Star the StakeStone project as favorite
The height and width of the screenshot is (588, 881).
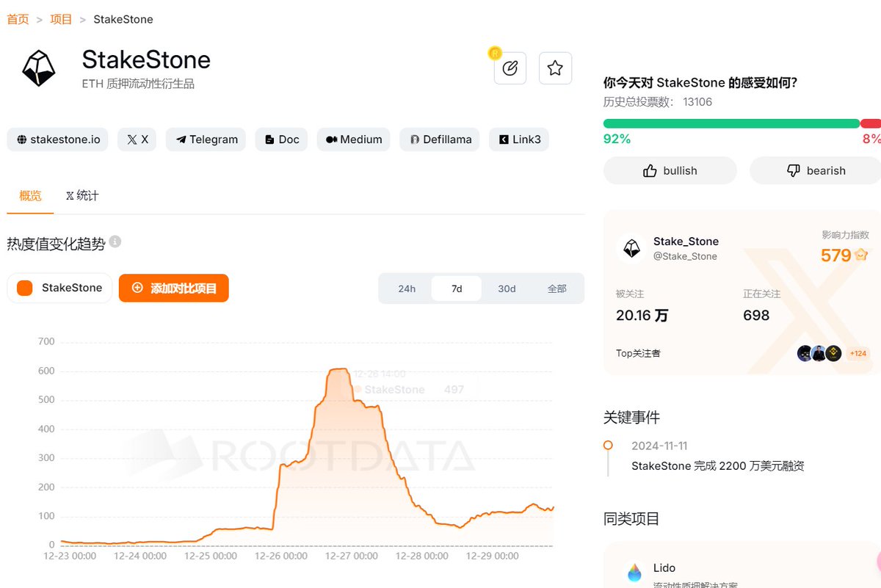click(555, 68)
